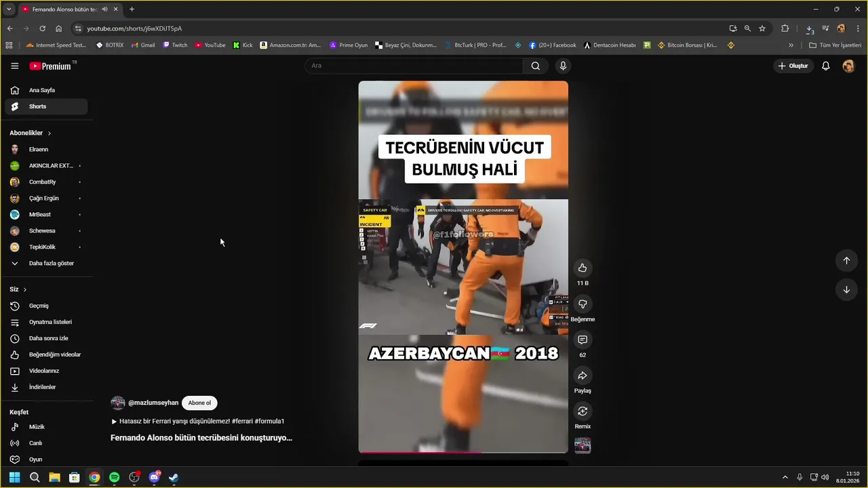The width and height of the screenshot is (868, 488).
Task: Click the YouTube Premium logo
Action: click(x=52, y=66)
